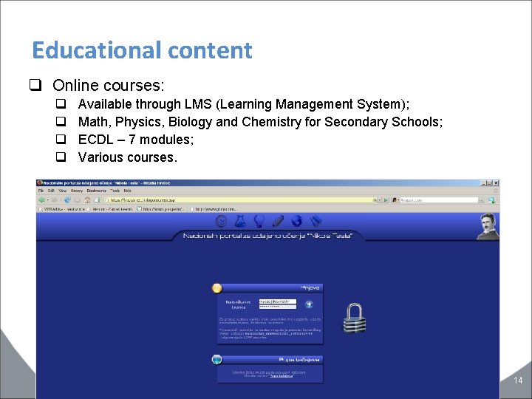The image size is (532, 399).
Task: Submit login with the round arrow button
Action: point(309,304)
